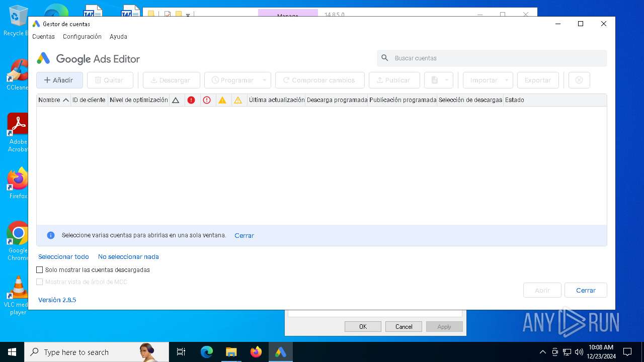Click the outlined triangle column icon
644x362 pixels.
point(176,100)
